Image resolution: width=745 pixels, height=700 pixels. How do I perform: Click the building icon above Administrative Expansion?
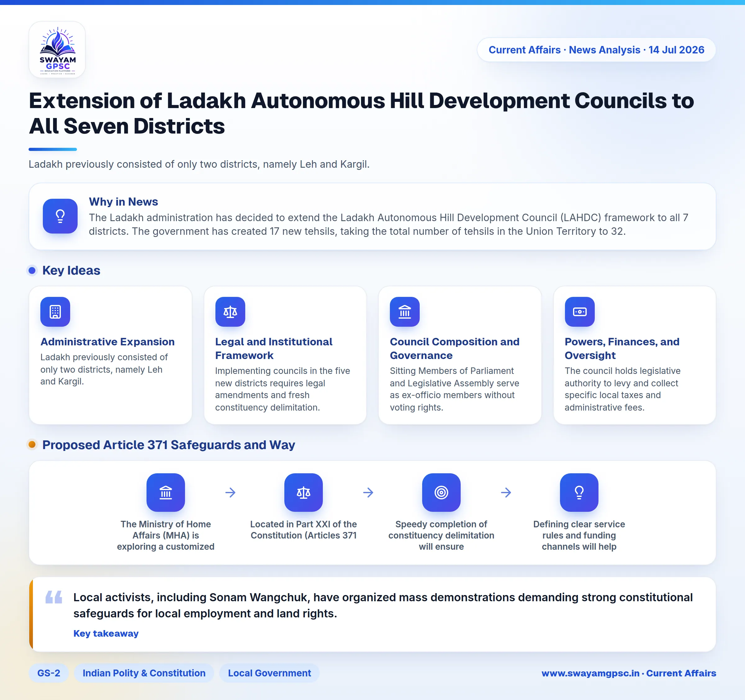pyautogui.click(x=55, y=311)
